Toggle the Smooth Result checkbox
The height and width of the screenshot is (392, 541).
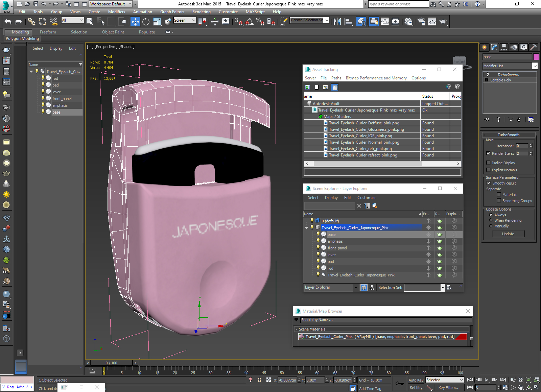[489, 183]
